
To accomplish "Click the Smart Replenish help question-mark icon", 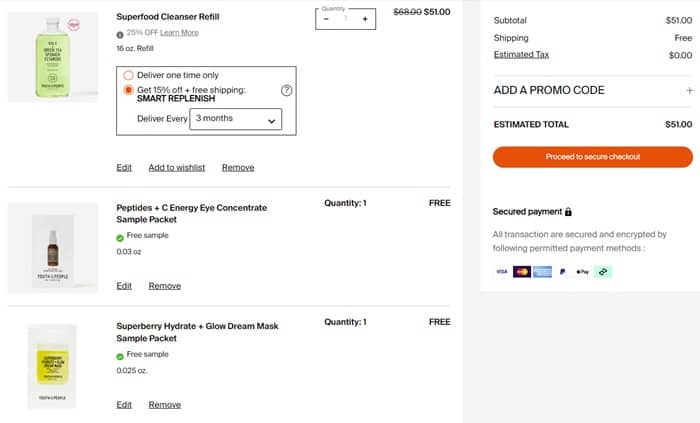I will [x=287, y=90].
